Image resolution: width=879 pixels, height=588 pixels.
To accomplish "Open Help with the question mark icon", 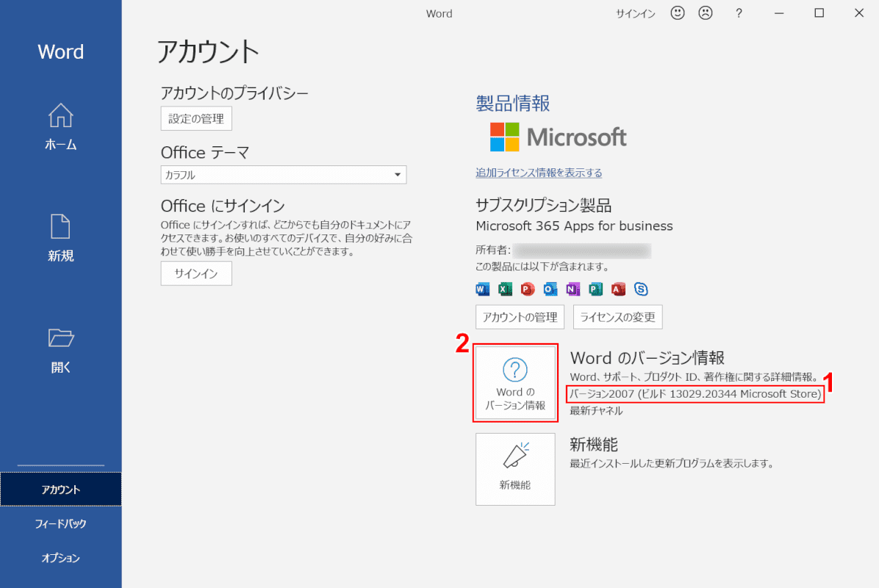I will pyautogui.click(x=739, y=13).
